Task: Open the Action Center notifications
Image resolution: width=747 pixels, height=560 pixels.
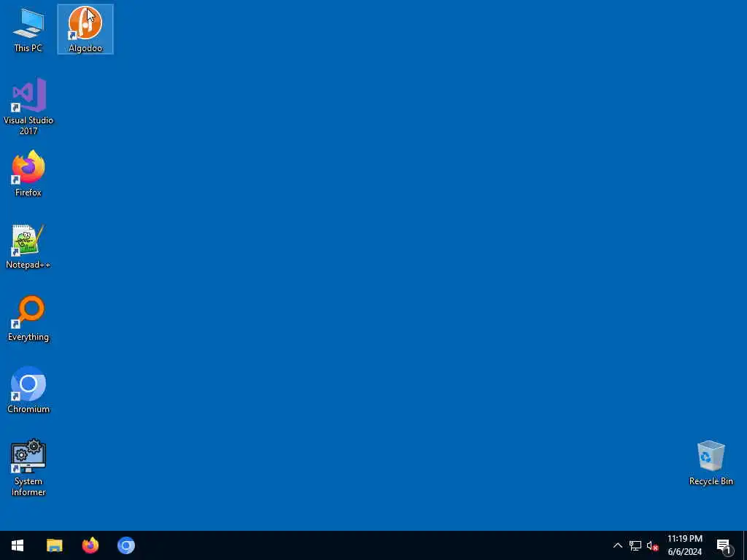Action: (724, 545)
